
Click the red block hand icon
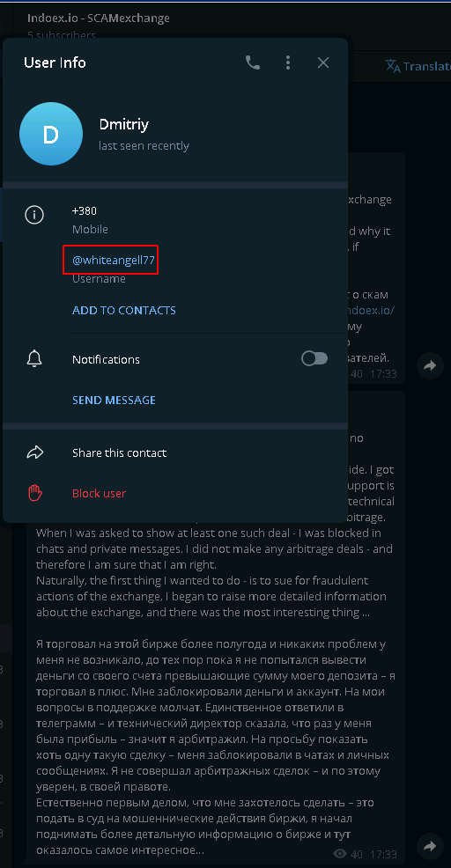(35, 493)
